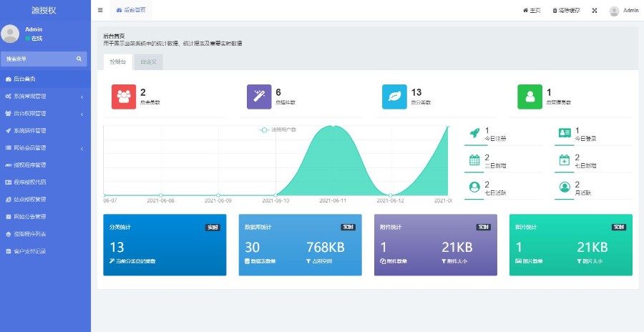Image resolution: width=644 pixels, height=332 pixels.
Task: Click the hamburger menu toggle icon
Action: pyautogui.click(x=100, y=11)
